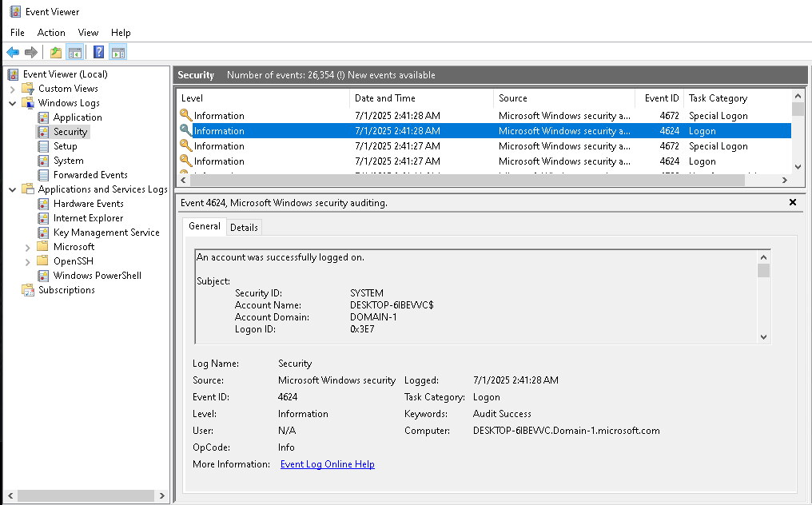The width and height of the screenshot is (812, 505).
Task: Sort events by the Source column header
Action: (564, 98)
